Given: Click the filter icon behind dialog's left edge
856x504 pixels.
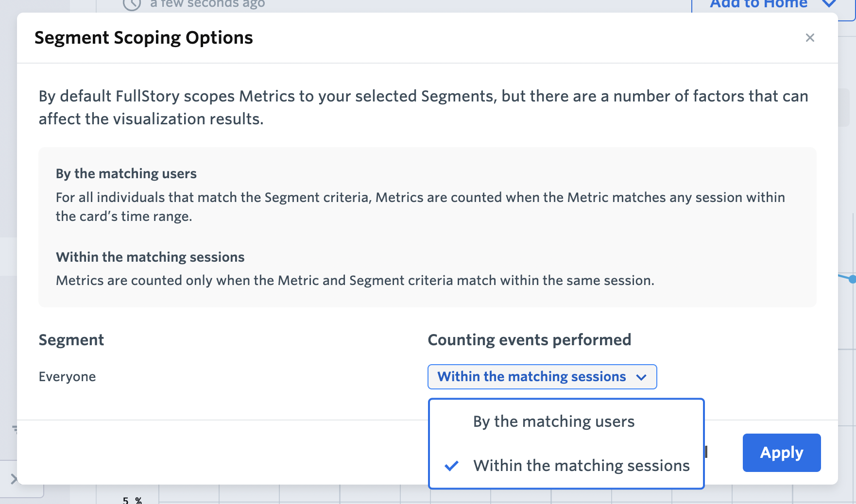Looking at the screenshot, I should tap(15, 429).
